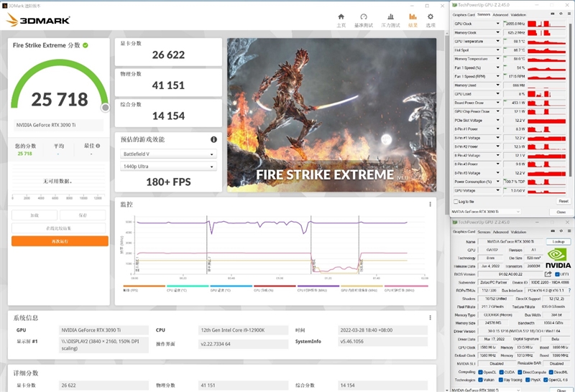The image size is (575, 392).
Task: Click the Load button in 3DMark
Action: 34,215
